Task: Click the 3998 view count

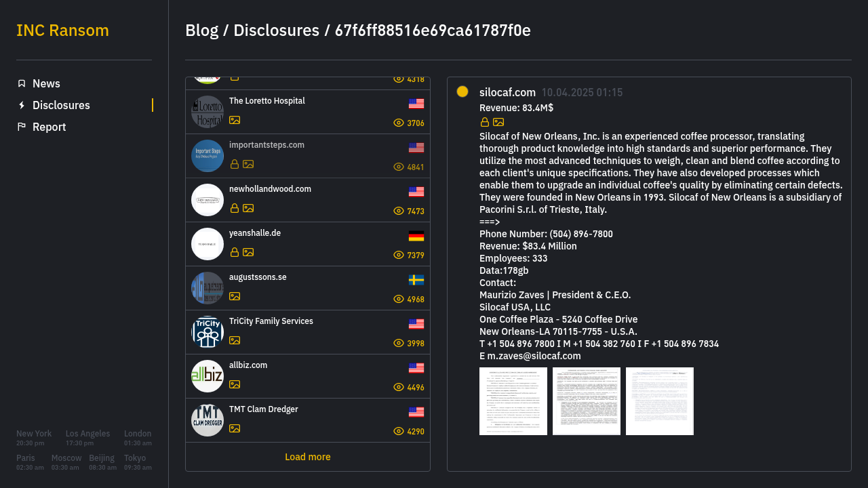Action: [416, 344]
